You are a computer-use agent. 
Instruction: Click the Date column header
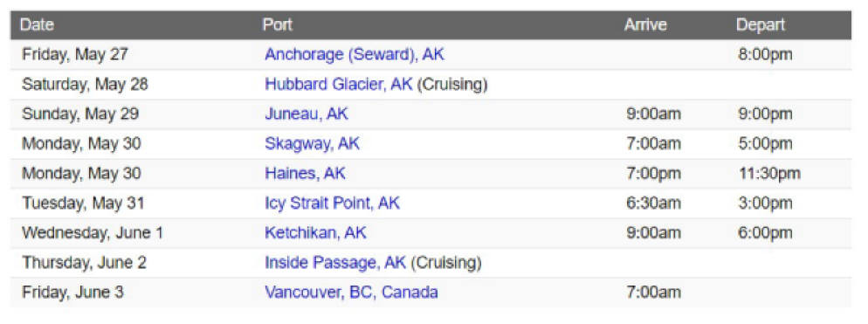coord(37,25)
